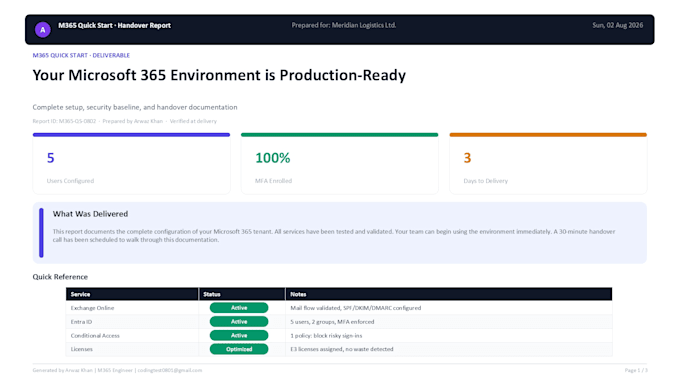
Task: Click the 'E3 licenses assigned' note
Action: (342, 349)
